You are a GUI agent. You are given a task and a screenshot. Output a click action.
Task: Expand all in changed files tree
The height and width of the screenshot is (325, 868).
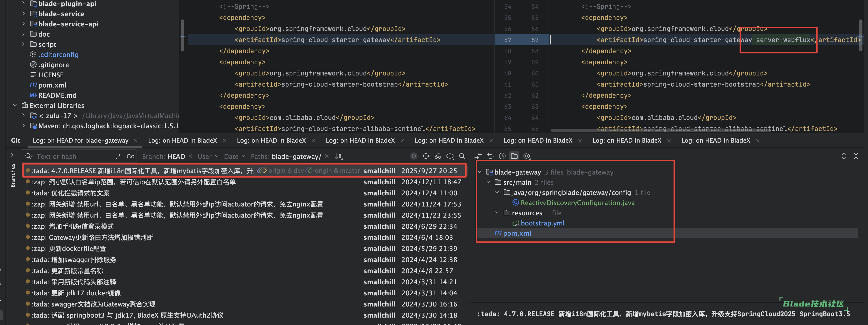tap(844, 156)
